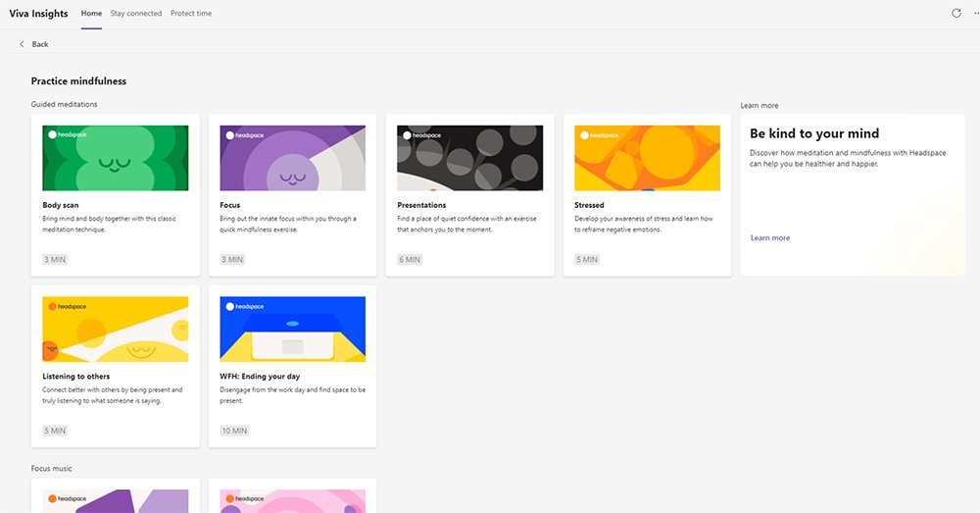Click the Body scan card title
This screenshot has height=513, width=980.
point(61,205)
